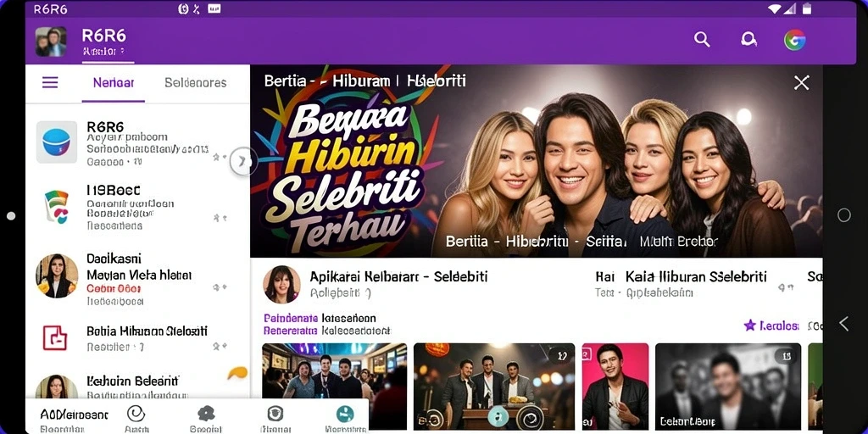Open the R6R6 list item with the blue bowl icon
This screenshot has width=868, height=434.
tap(57, 142)
